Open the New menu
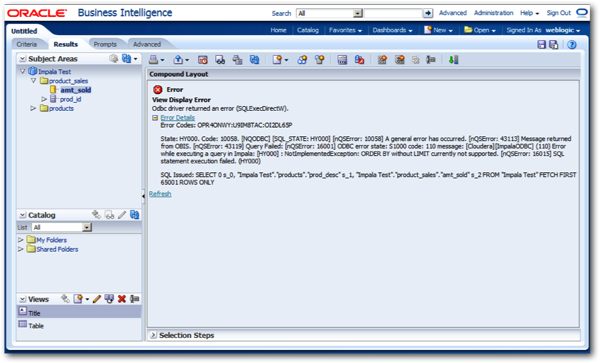 (x=439, y=30)
